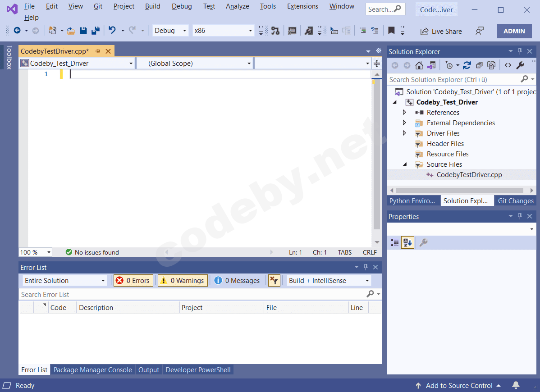Switch to the Git Changes tab
This screenshot has height=392, width=540.
(x=516, y=201)
